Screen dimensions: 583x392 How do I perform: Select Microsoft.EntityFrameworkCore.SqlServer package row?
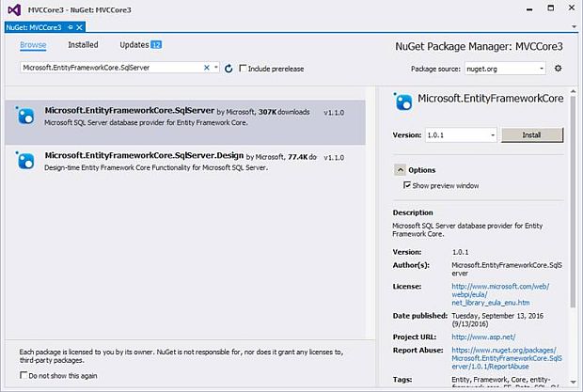(185, 122)
